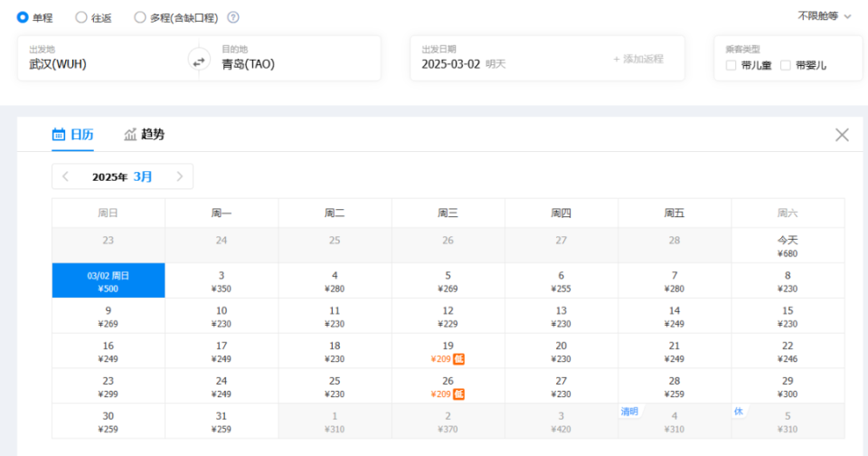Open multi-trip help question mark icon
Image resolution: width=868 pixels, height=456 pixels.
click(x=233, y=17)
